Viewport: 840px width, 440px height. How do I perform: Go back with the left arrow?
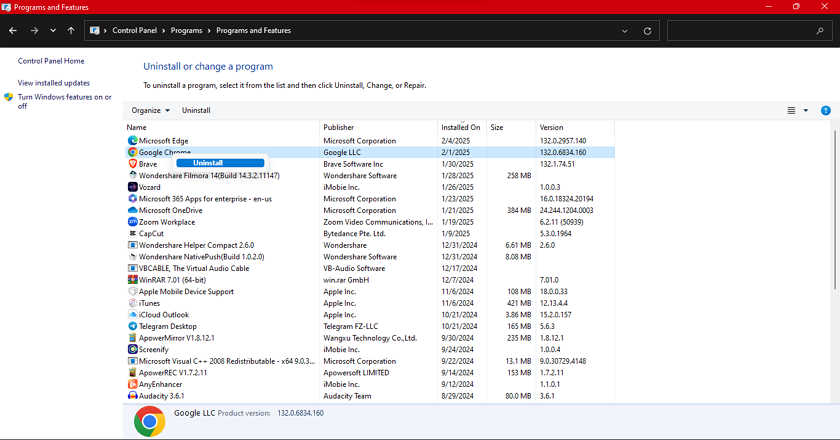point(13,31)
